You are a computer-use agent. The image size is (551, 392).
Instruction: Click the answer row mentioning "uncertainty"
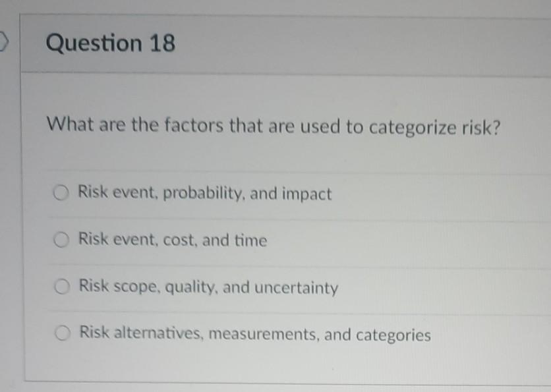[x=208, y=287]
